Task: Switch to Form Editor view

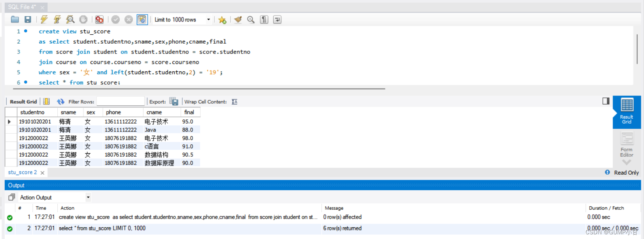Action: (627, 145)
